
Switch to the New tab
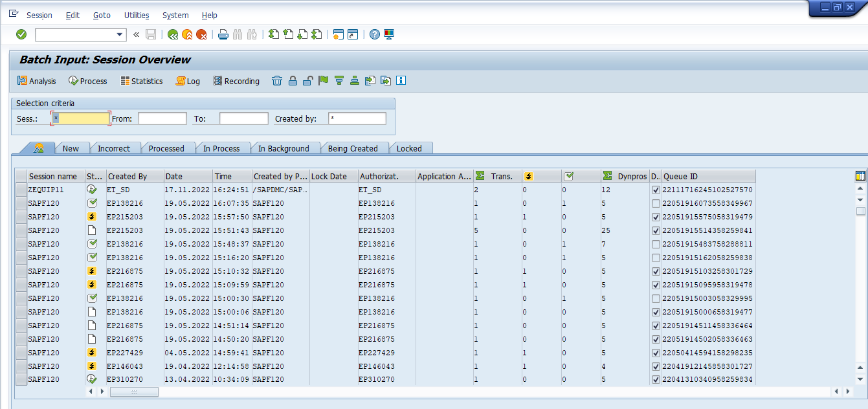[x=71, y=148]
